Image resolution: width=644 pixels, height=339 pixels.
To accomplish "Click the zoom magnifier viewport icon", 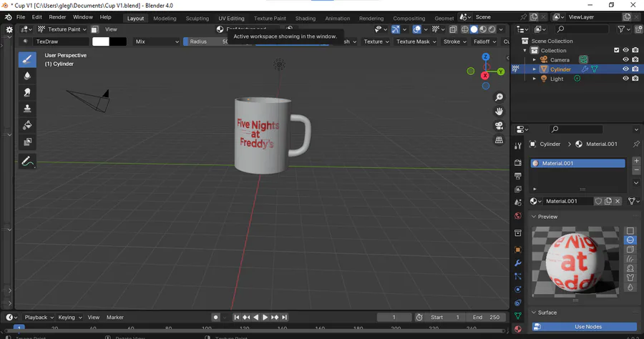I will point(499,97).
